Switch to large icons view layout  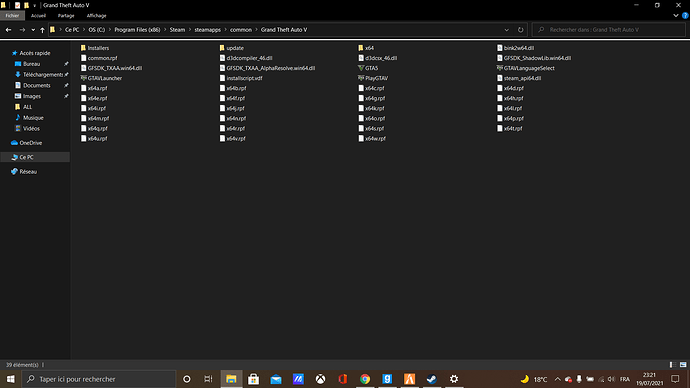click(683, 365)
